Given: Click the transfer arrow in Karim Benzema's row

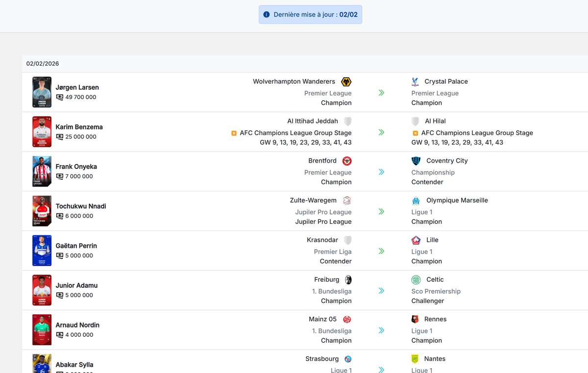Looking at the screenshot, I should 381,132.
